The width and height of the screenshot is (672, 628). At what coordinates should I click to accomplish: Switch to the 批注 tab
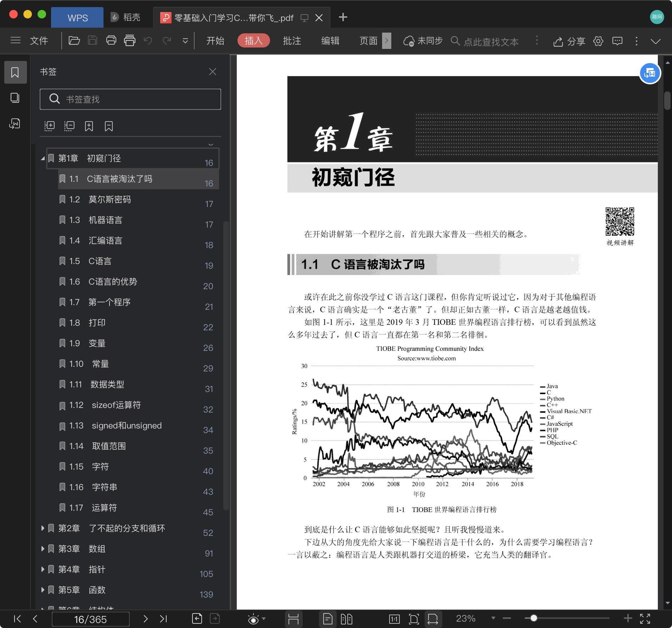click(292, 41)
